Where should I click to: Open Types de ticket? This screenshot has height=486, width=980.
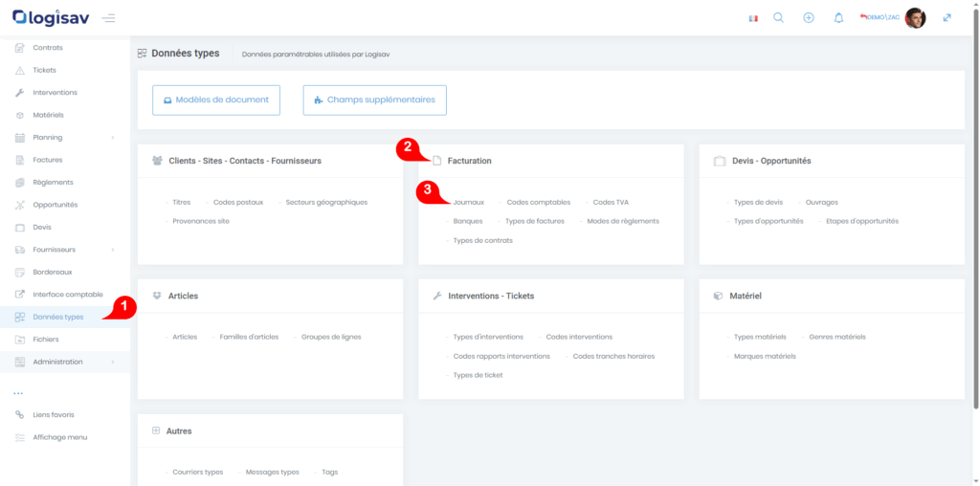tap(478, 375)
